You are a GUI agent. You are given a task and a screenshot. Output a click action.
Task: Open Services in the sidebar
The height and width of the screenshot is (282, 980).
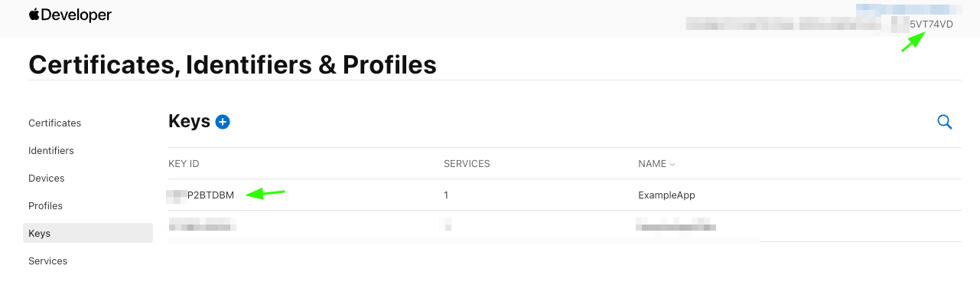[x=48, y=261]
